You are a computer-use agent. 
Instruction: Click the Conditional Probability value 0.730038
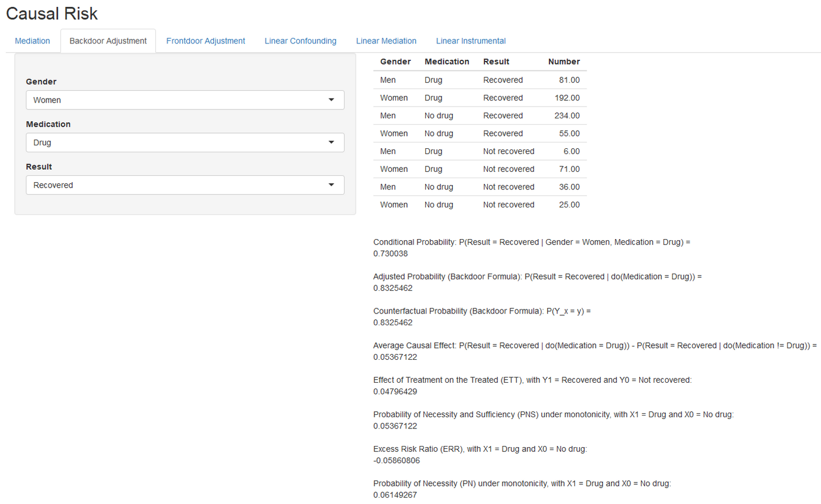[390, 254]
